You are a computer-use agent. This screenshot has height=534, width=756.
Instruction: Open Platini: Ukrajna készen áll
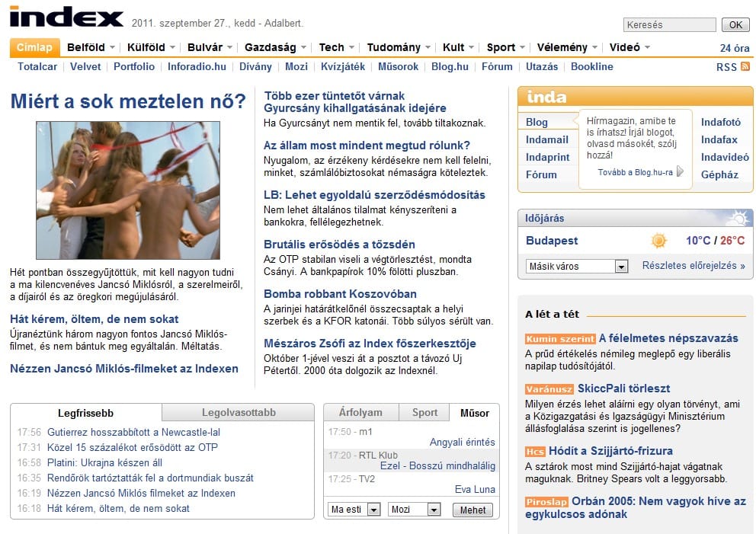point(104,462)
